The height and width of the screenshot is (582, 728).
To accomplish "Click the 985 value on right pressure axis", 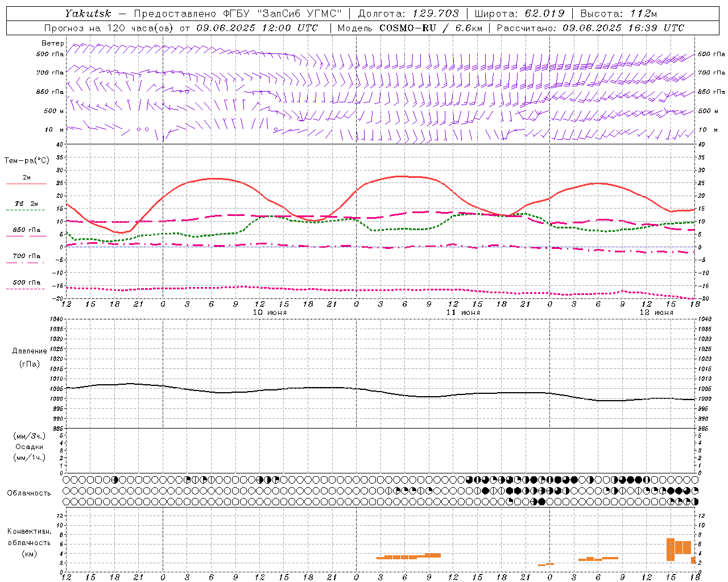I will 704,429.
